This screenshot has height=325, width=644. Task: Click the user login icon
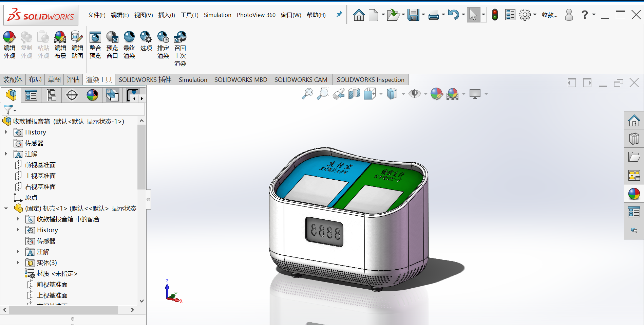pos(569,15)
